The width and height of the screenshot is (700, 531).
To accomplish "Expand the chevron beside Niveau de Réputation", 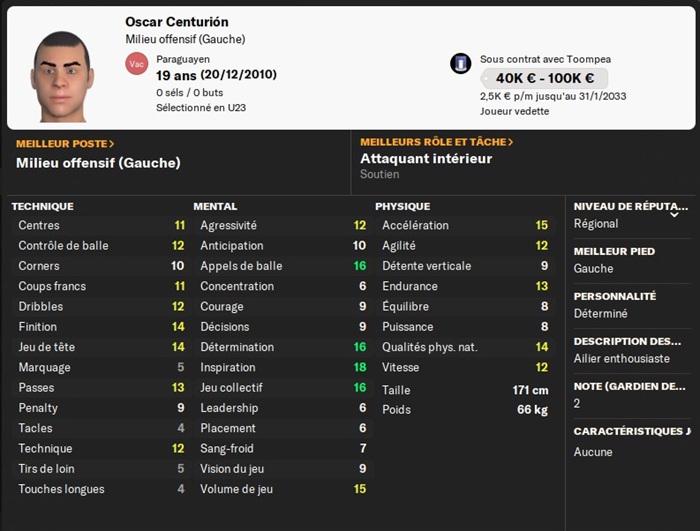I will (x=674, y=214).
